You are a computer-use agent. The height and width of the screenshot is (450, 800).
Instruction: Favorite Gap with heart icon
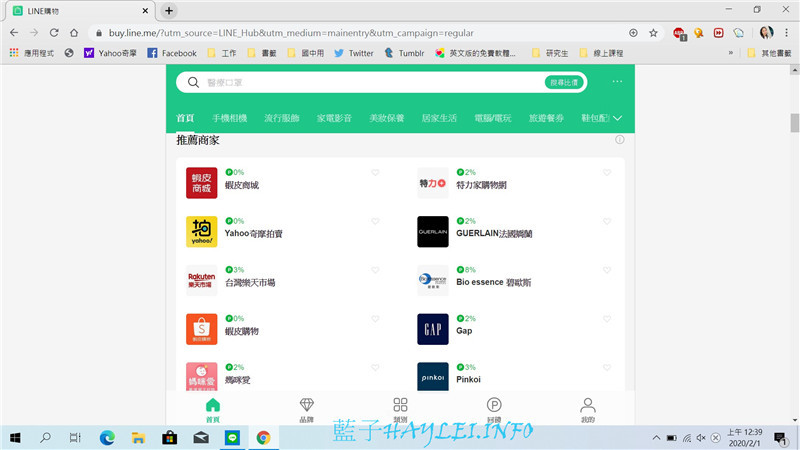tap(607, 319)
